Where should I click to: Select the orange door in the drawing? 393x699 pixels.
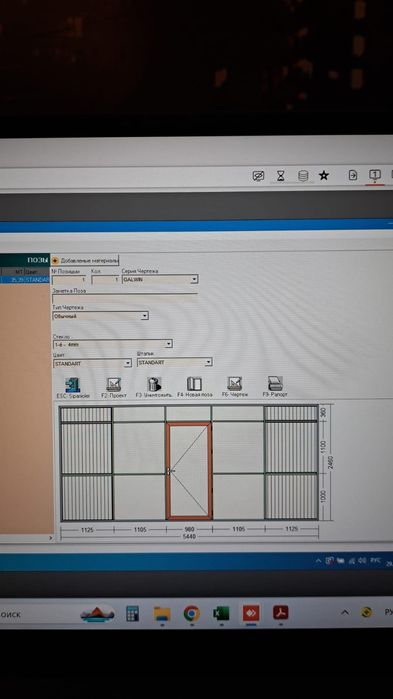click(189, 471)
